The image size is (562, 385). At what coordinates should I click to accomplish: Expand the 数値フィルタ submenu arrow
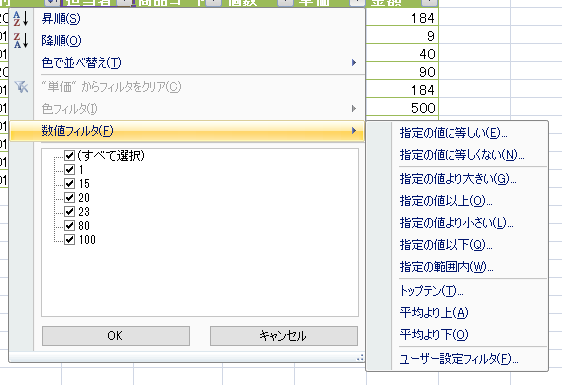354,130
